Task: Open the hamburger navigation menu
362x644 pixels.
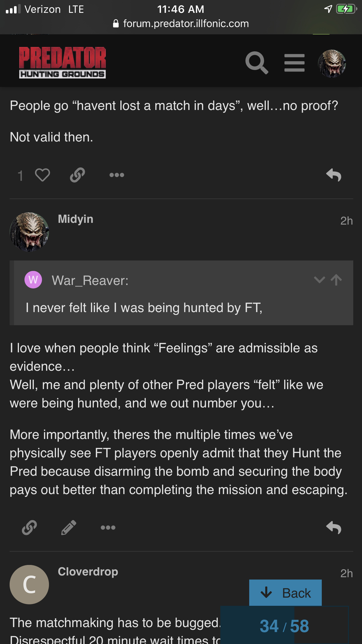Action: coord(294,63)
